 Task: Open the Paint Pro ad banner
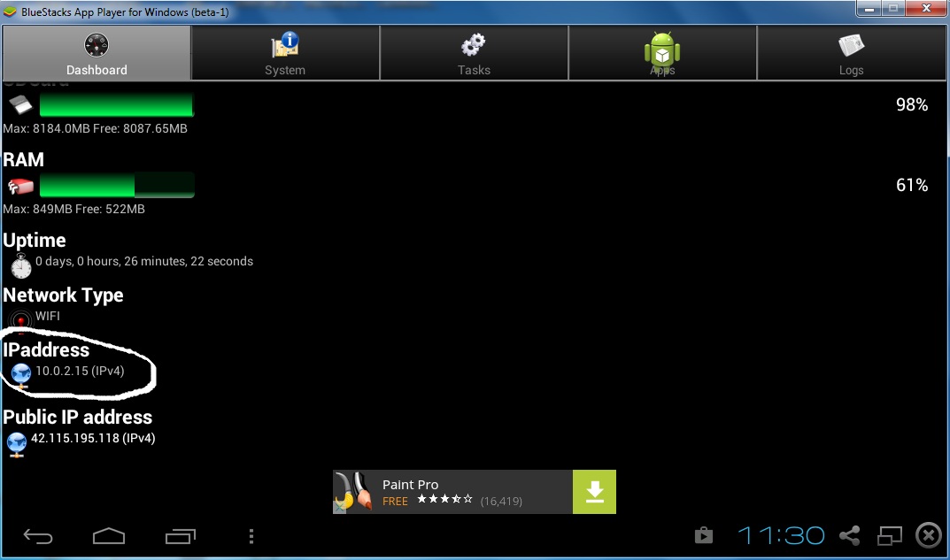pyautogui.click(x=475, y=492)
